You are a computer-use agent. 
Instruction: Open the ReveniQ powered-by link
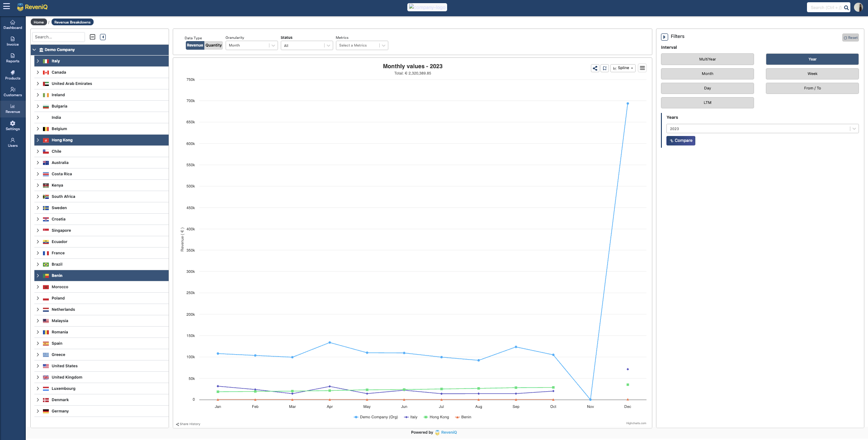click(x=446, y=432)
